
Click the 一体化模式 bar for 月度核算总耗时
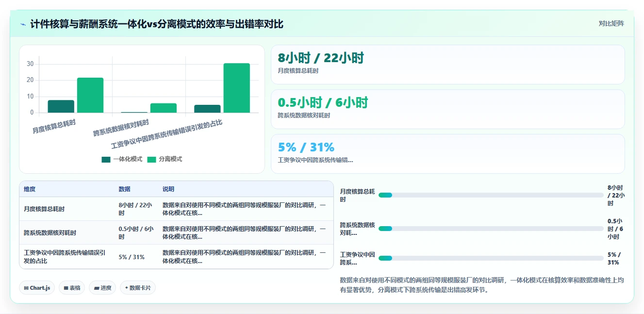pyautogui.click(x=61, y=106)
